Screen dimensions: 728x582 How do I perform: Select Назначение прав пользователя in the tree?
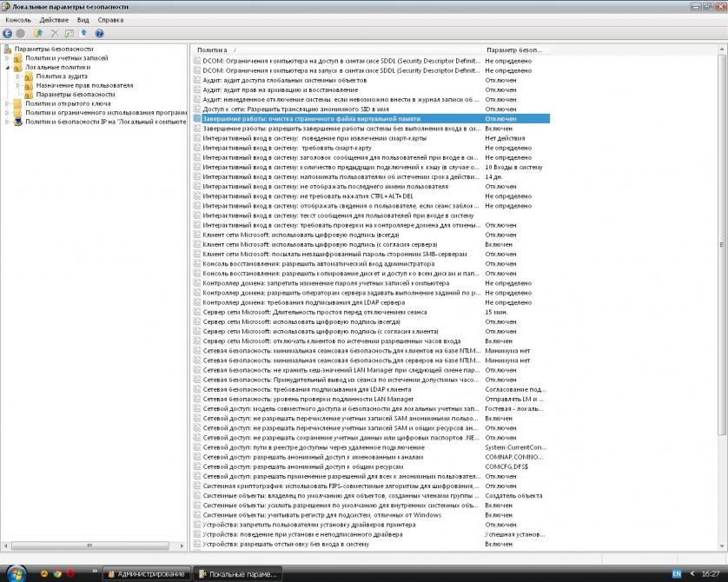coord(84,85)
